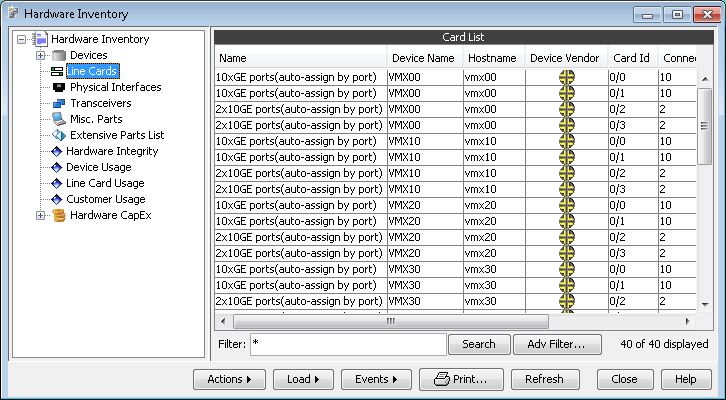Open the Load dropdown menu

(x=302, y=379)
